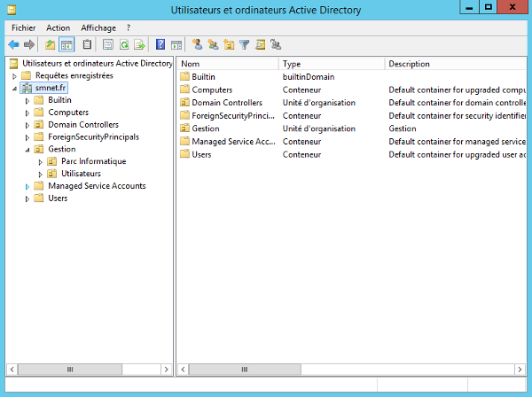Screen dimensions: 532x397
Task: Expand the Builtin tree node
Action: point(27,101)
